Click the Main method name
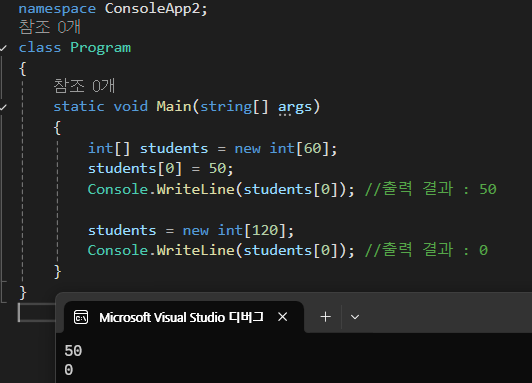This screenshot has height=383, width=532. pyautogui.click(x=174, y=106)
